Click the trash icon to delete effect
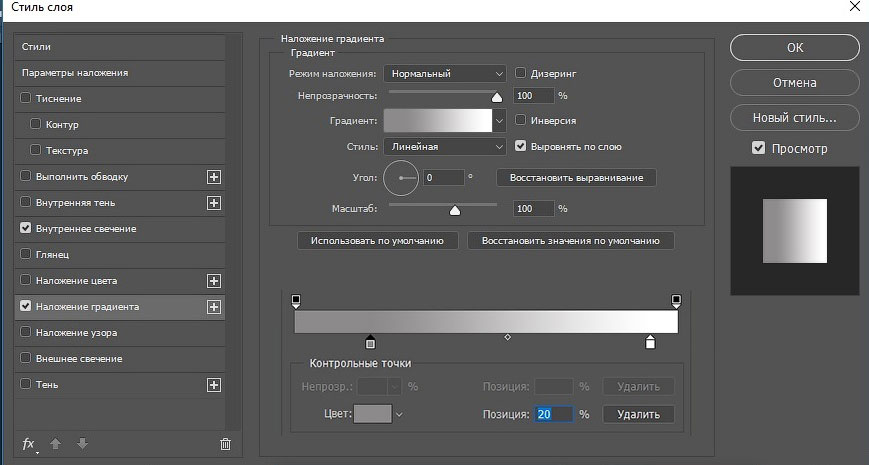 pyautogui.click(x=225, y=443)
